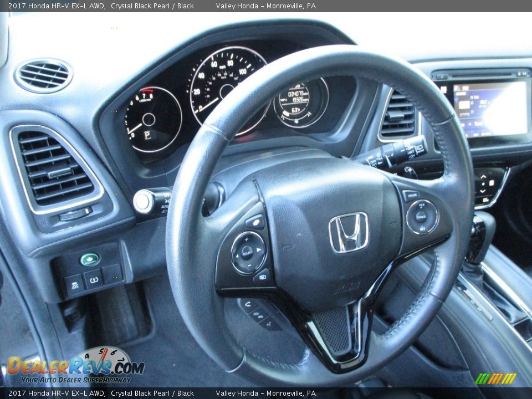Viewport: 532px width, 399px height.
Task: Click top caption 'Crystal Black Pearl / Black'
Action: [x=152, y=6]
